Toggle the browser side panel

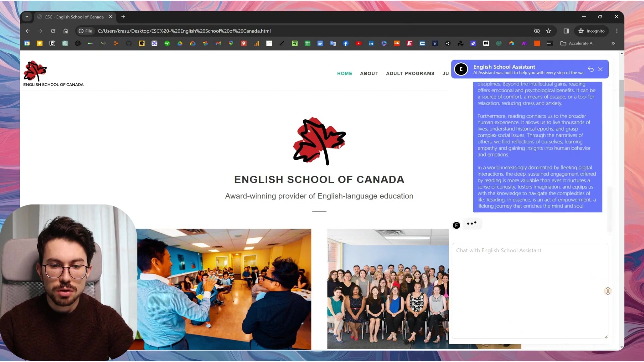566,31
